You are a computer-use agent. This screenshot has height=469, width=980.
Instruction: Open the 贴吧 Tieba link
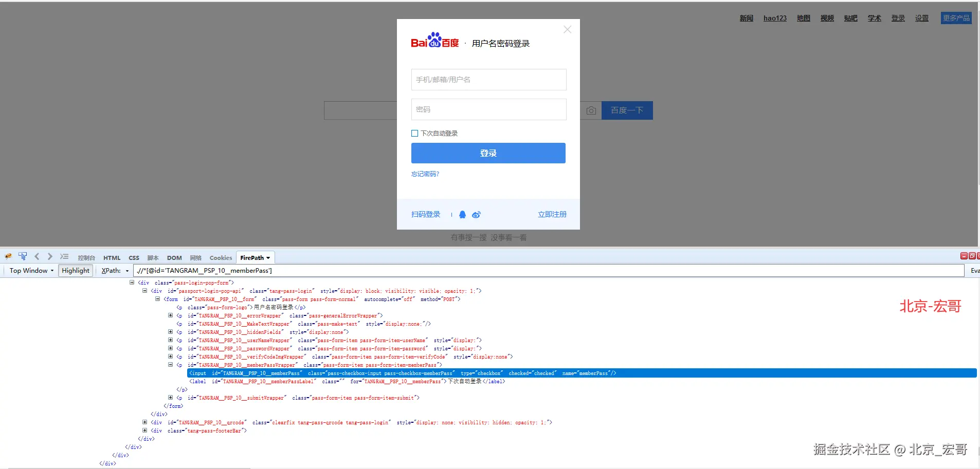[x=851, y=18]
